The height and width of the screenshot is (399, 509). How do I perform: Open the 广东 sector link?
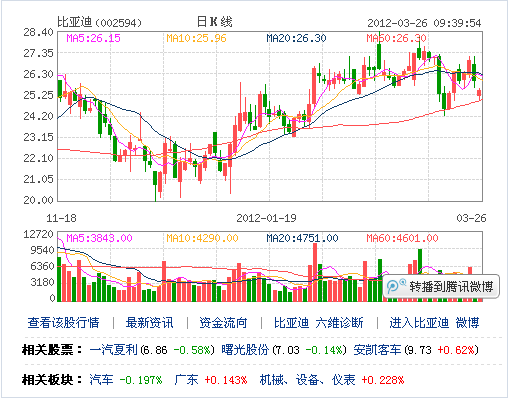tap(186, 380)
